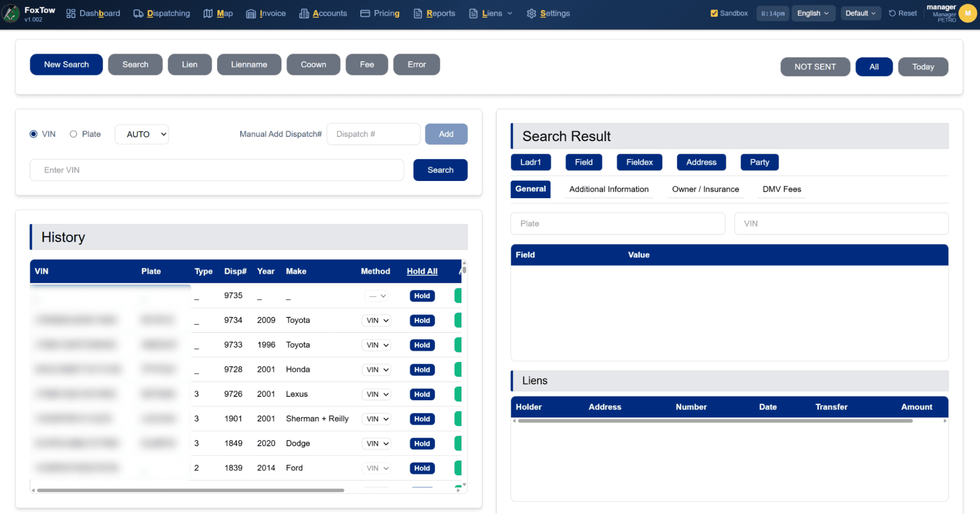
Task: Click the Reset circular arrow icon
Action: [x=892, y=13]
